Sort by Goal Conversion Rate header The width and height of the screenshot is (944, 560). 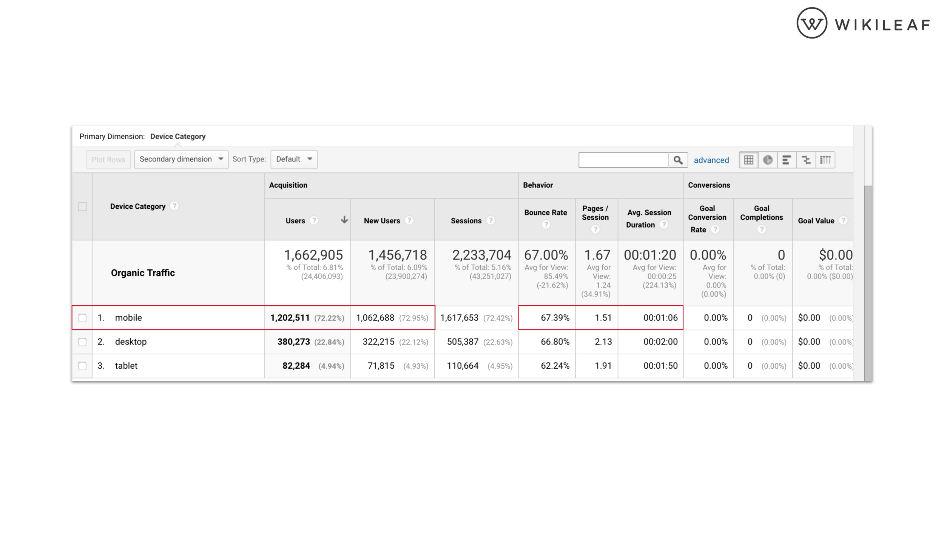(707, 219)
